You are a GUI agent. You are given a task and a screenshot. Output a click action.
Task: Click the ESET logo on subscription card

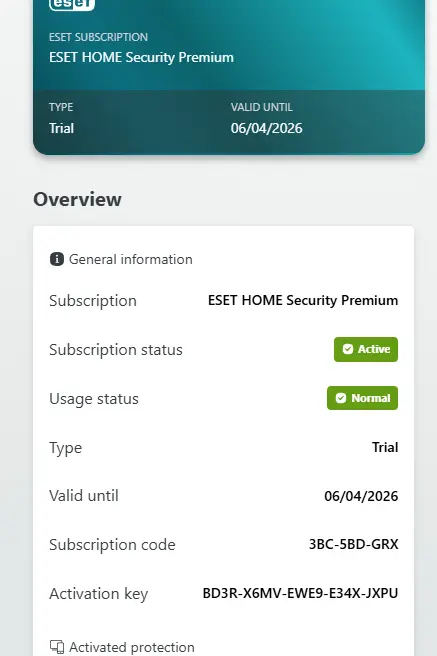point(72,5)
